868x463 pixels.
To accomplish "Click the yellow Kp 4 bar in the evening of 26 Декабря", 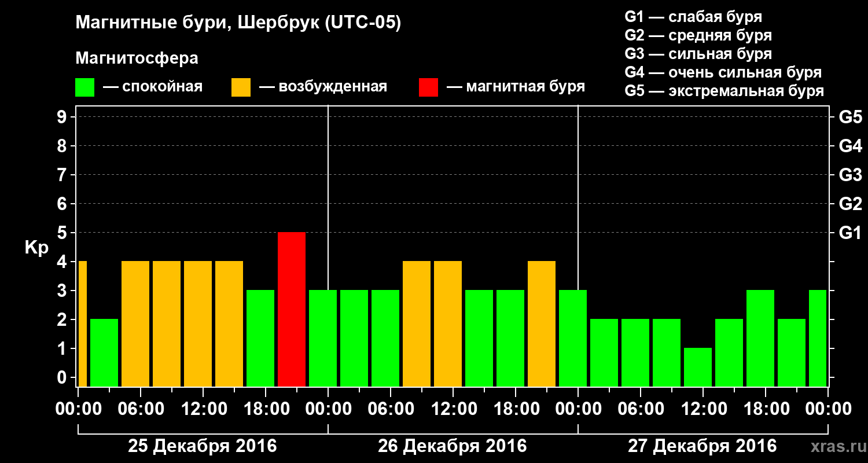I will coord(542,324).
